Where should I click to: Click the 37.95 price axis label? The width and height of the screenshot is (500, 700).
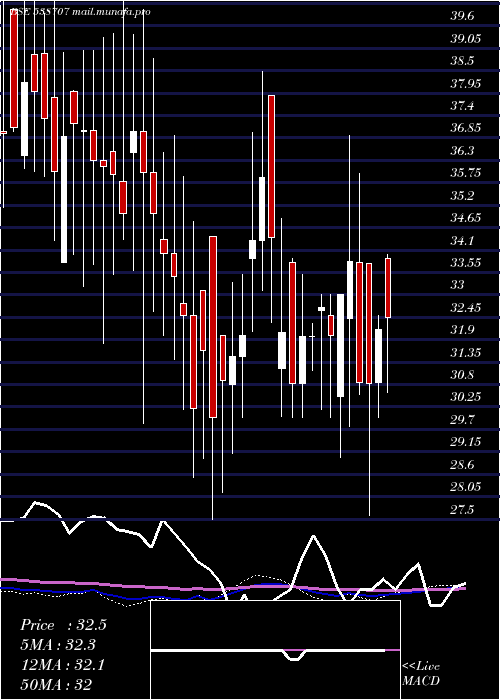click(x=466, y=83)
